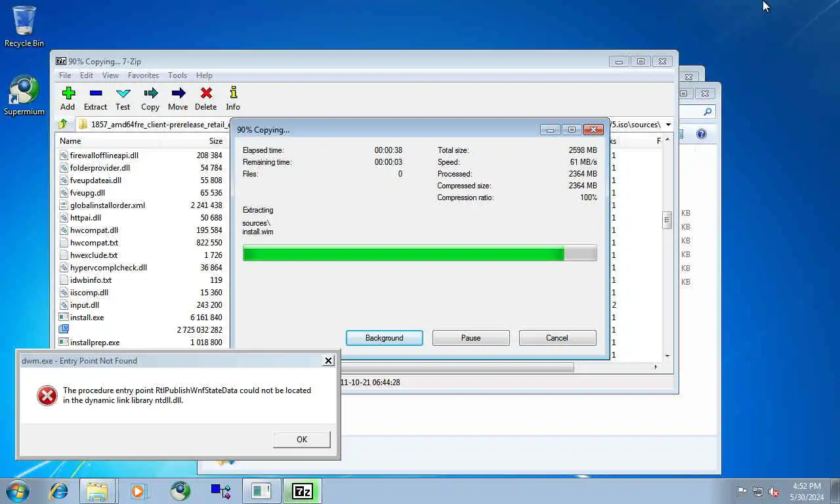Image resolution: width=840 pixels, height=504 pixels.
Task: Expand the address bar path dropdown
Action: click(669, 125)
